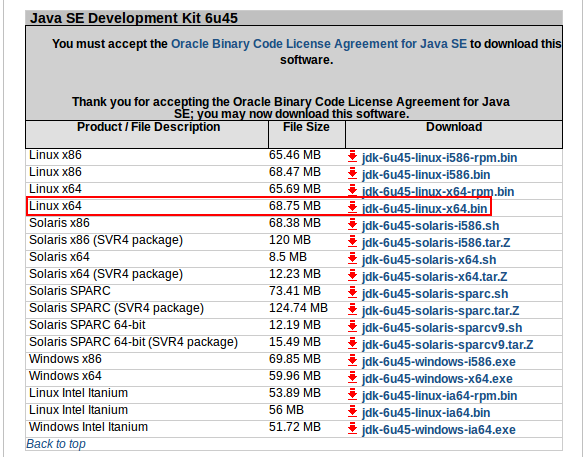Click download arrow icon for jdk-6u45-linux-i586.bin

click(352, 174)
